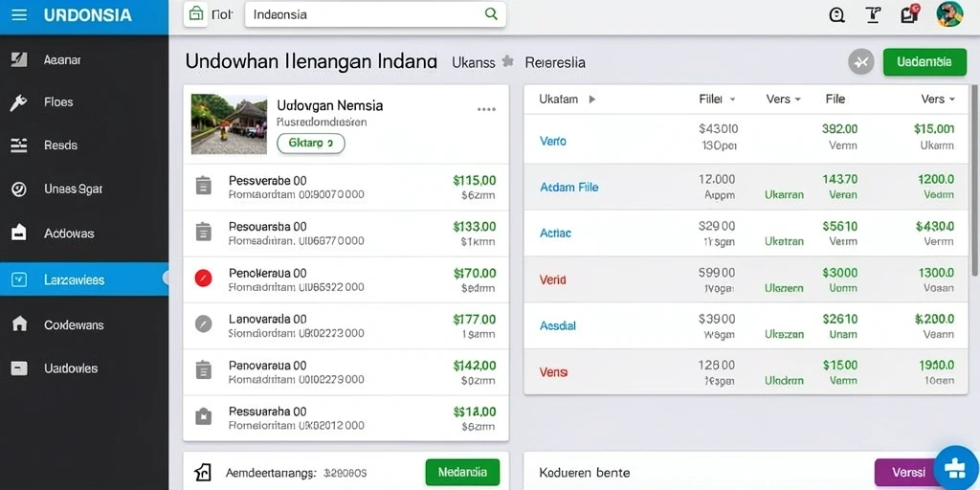Focus the Indeonsia search field
The image size is (980, 490).
[375, 14]
